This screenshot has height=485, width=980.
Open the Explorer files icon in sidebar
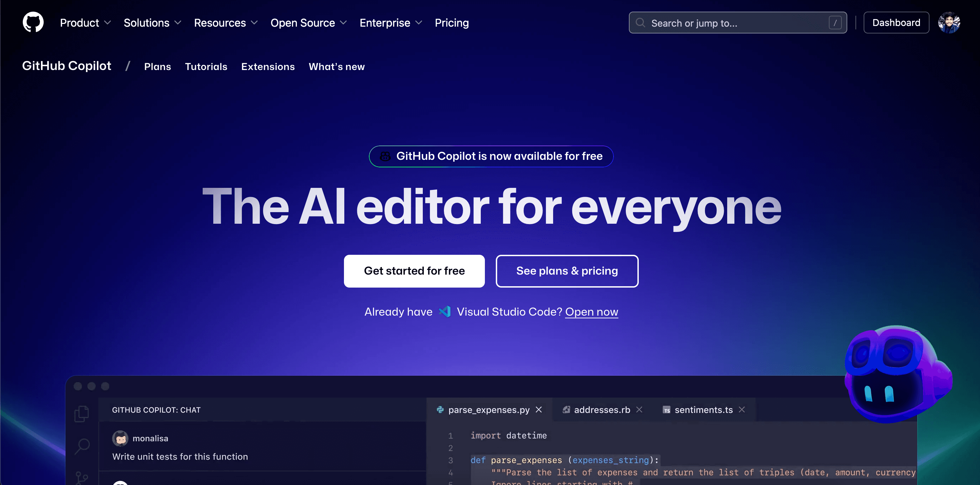82,414
